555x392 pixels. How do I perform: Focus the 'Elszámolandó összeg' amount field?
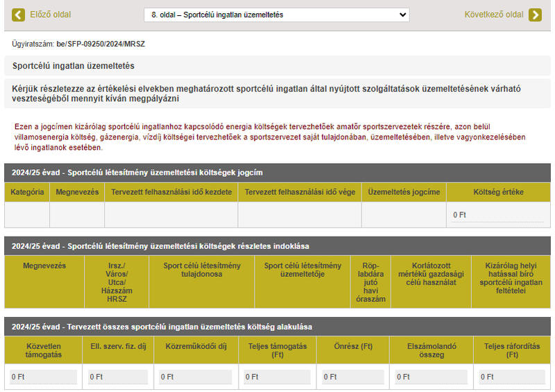[x=431, y=377]
